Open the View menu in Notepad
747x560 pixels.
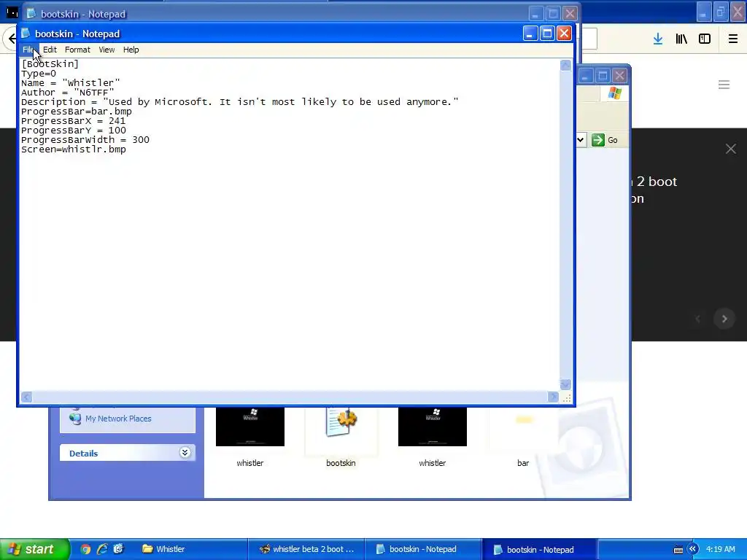(x=107, y=50)
